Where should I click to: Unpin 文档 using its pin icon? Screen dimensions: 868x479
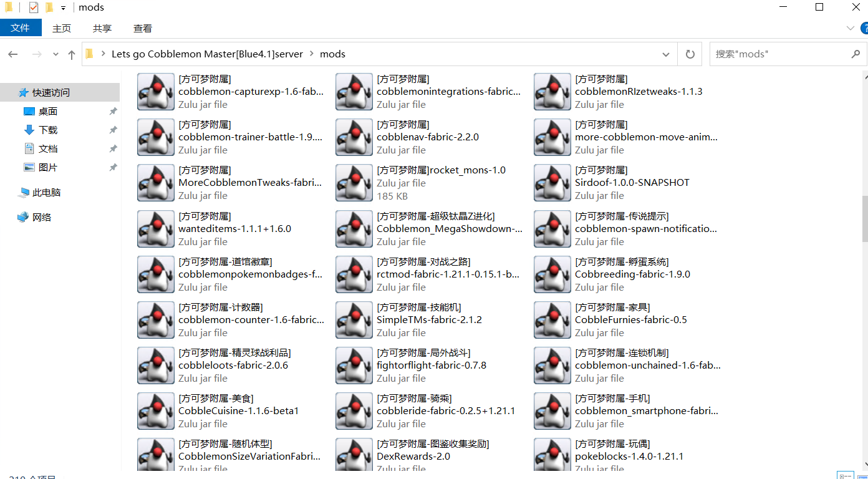(113, 149)
